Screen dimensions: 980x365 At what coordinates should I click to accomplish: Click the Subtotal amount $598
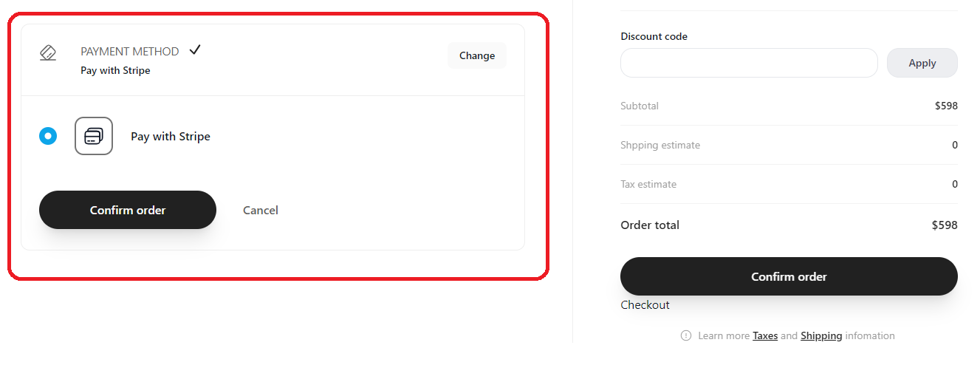(x=946, y=106)
